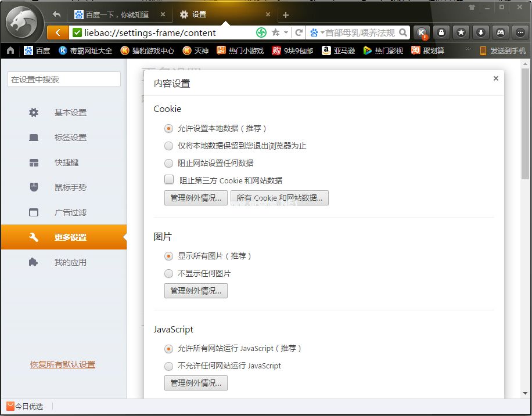
Task: Open the star favorites icon
Action: [461, 32]
